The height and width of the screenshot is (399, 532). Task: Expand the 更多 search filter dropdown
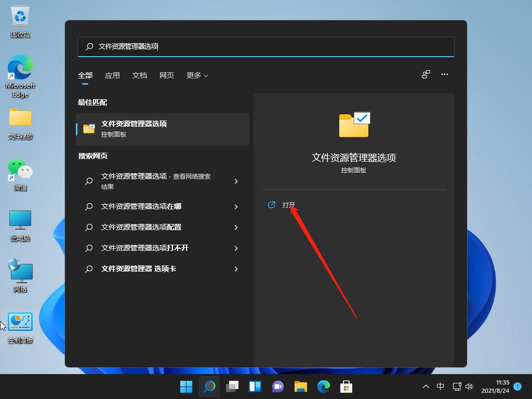[197, 75]
